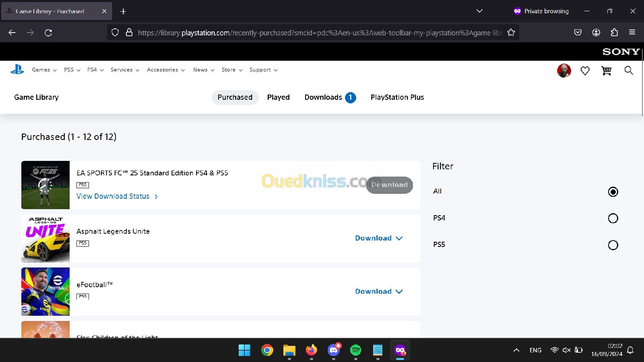Click the eFootball title text
The width and height of the screenshot is (644, 362).
click(95, 285)
